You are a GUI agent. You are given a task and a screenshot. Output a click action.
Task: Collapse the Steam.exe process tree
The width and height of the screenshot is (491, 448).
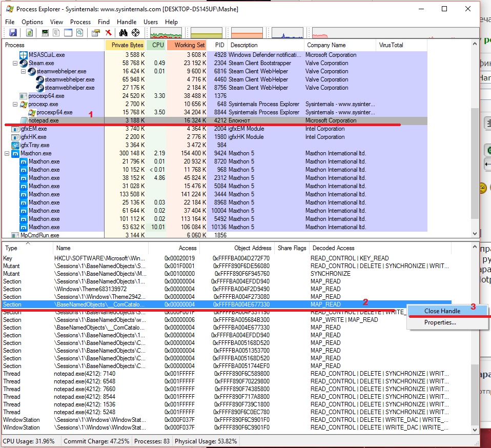tap(15, 63)
